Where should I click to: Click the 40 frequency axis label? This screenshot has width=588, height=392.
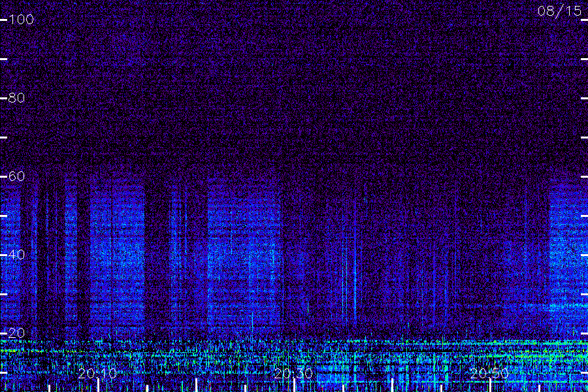click(16, 255)
